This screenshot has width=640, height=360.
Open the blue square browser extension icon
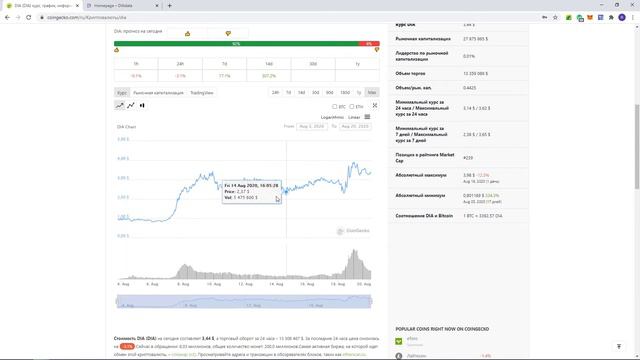coord(600,18)
